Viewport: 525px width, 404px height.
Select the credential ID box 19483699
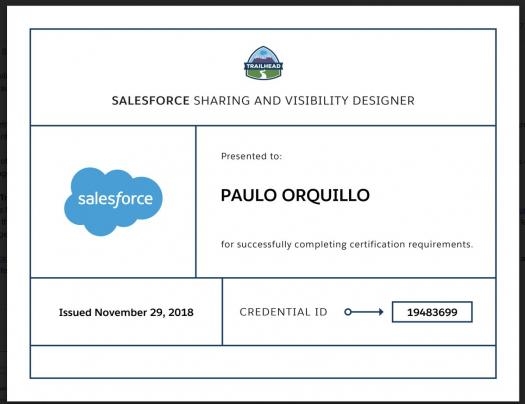point(432,312)
